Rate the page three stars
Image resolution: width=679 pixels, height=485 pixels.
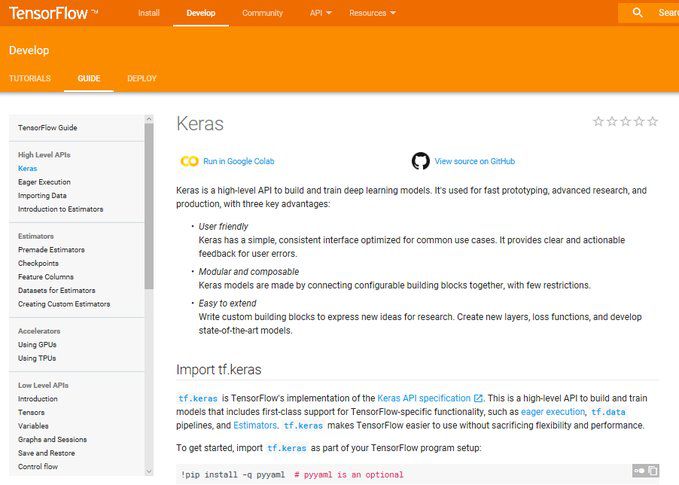(x=625, y=121)
